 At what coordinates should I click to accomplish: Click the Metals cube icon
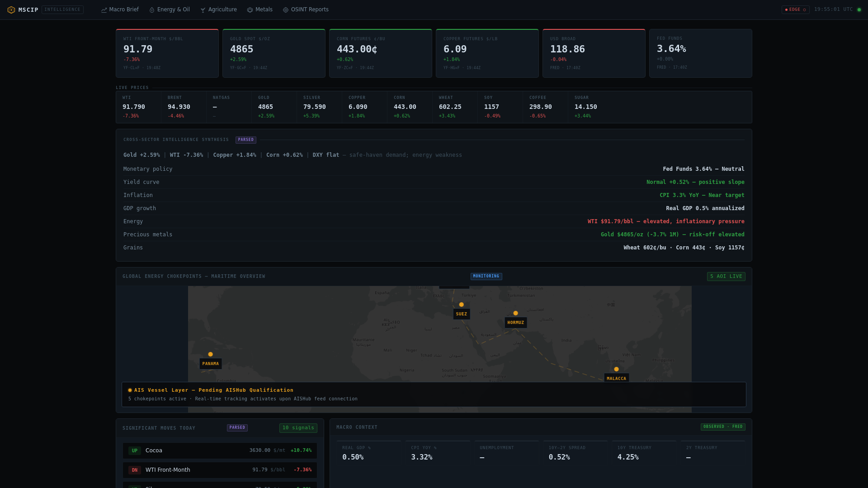tap(250, 10)
